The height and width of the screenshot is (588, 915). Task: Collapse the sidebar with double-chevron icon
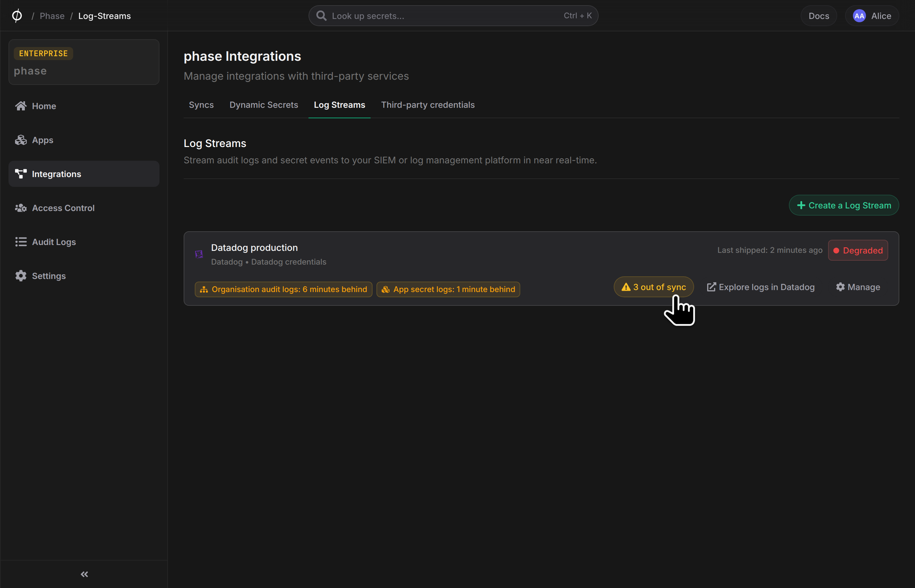point(84,574)
